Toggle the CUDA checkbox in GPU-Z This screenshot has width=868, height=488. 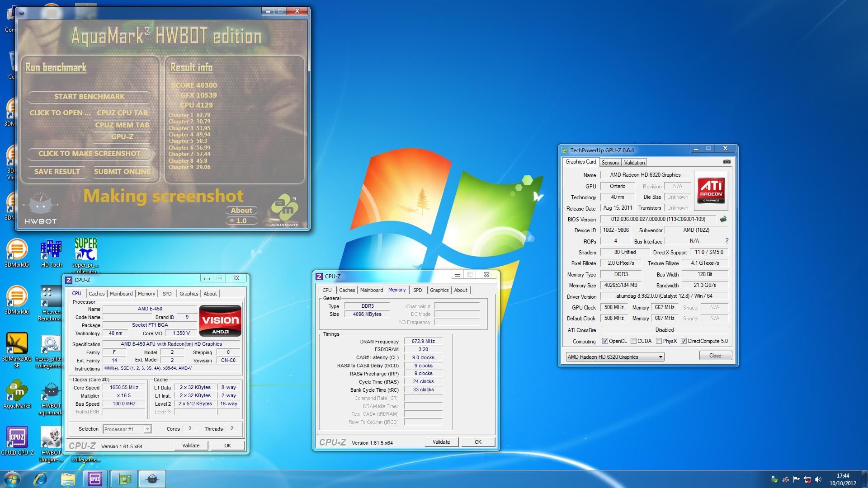pos(633,341)
